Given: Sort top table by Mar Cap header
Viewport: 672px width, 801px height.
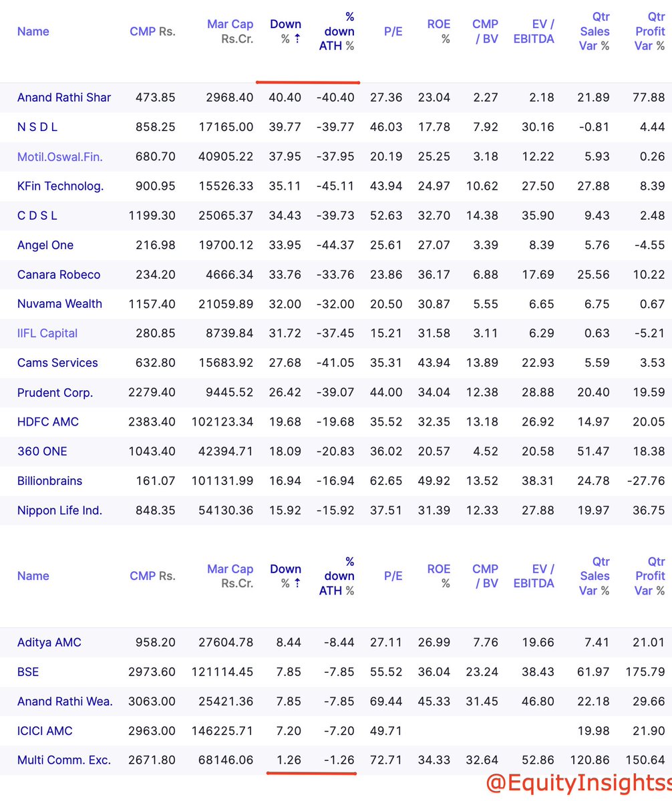Looking at the screenshot, I should [230, 31].
